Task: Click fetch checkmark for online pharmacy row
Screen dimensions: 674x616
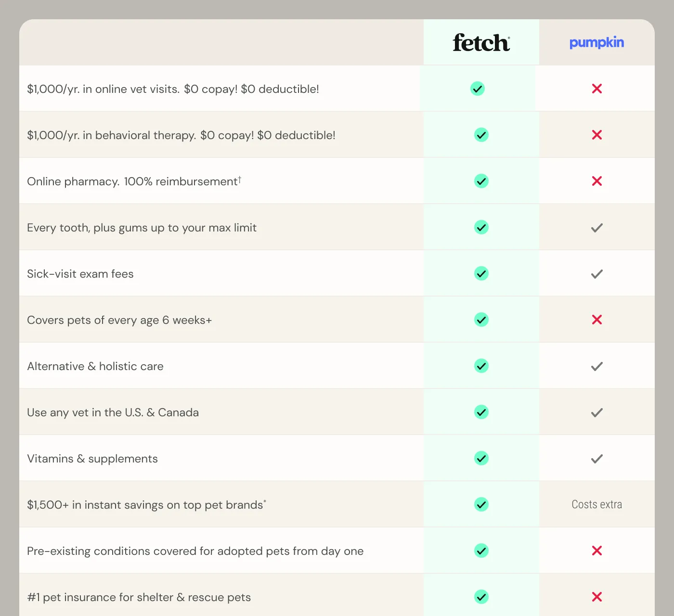Action: click(x=481, y=181)
